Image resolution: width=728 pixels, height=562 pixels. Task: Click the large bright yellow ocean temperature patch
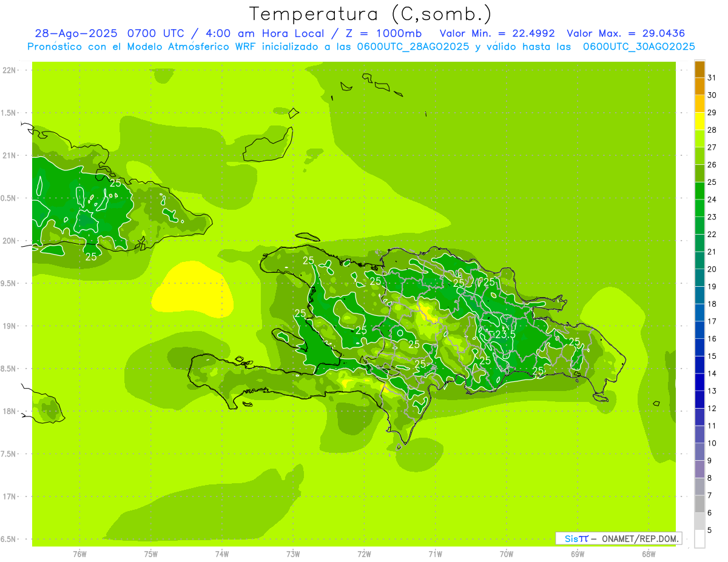(191, 289)
